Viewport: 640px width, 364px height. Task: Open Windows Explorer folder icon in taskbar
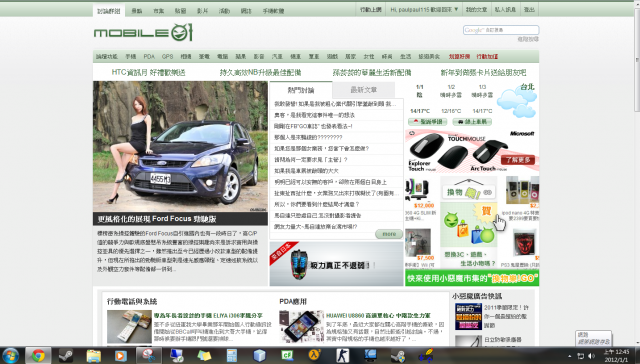(93, 355)
